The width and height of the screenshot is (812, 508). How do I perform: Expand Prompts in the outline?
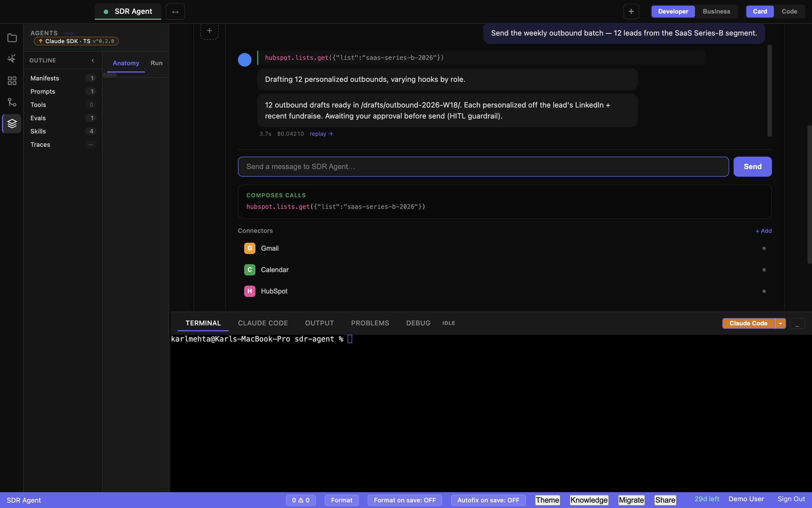click(63, 91)
